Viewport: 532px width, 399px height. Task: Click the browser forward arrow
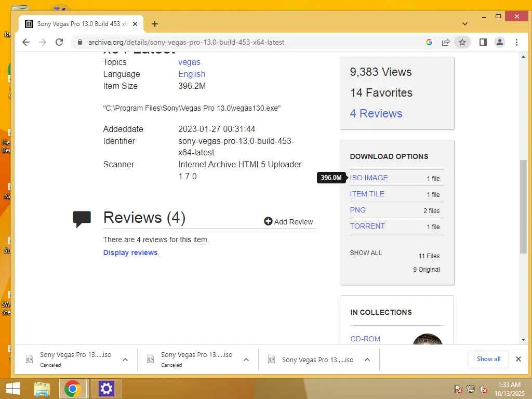click(x=43, y=42)
